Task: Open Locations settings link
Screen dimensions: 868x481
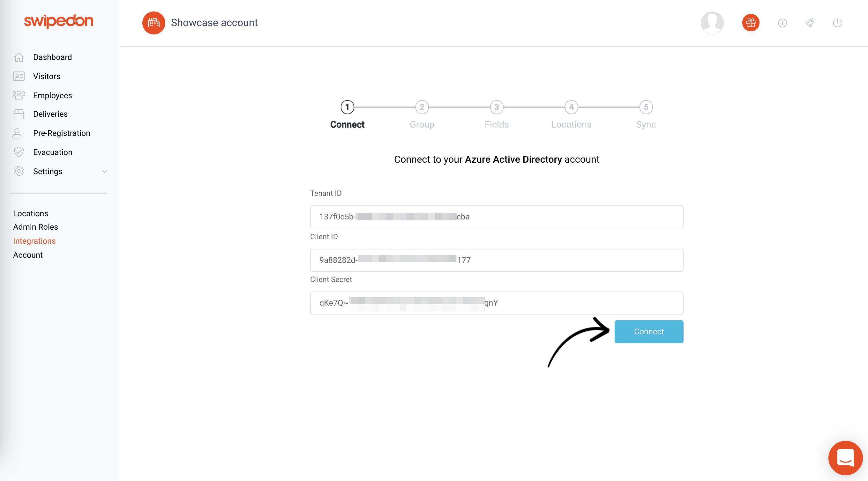Action: tap(31, 214)
